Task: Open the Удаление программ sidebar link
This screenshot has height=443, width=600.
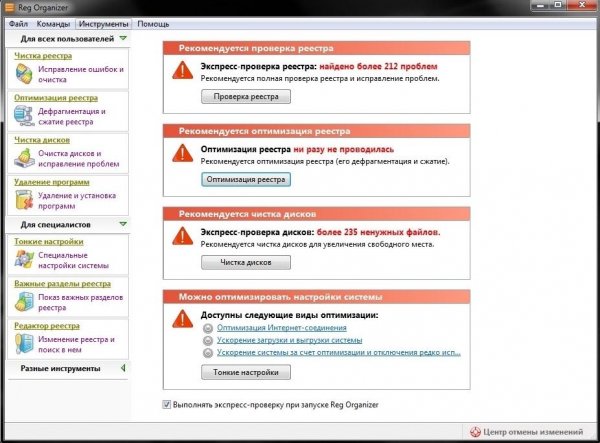Action: (52, 182)
